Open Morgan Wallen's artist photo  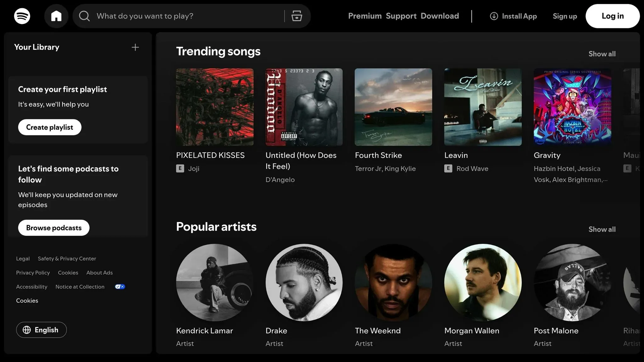pyautogui.click(x=483, y=282)
